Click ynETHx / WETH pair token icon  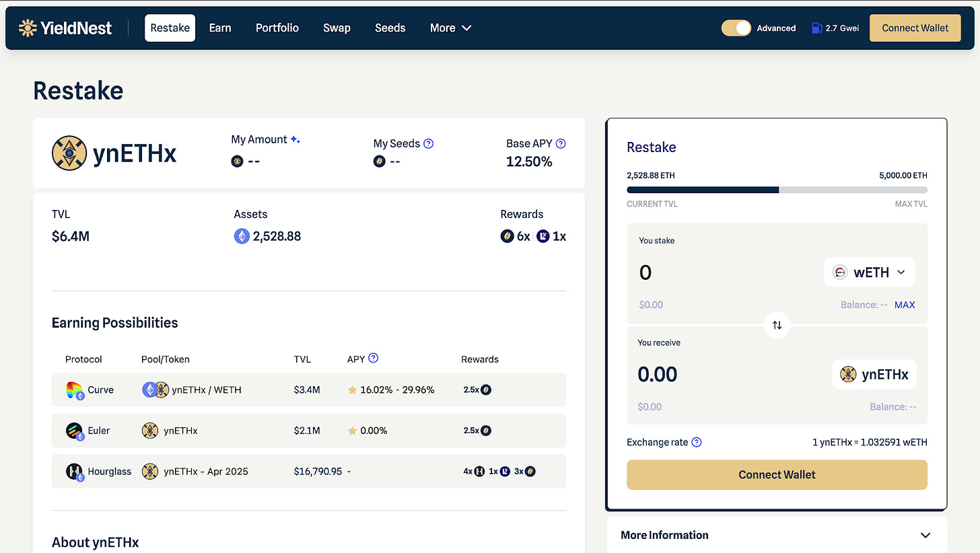click(x=155, y=390)
